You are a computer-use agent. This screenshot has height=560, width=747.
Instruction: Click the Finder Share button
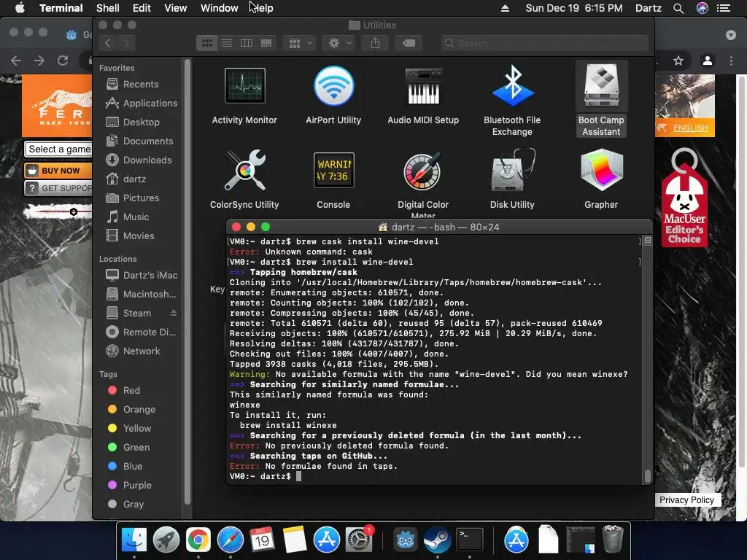click(376, 43)
